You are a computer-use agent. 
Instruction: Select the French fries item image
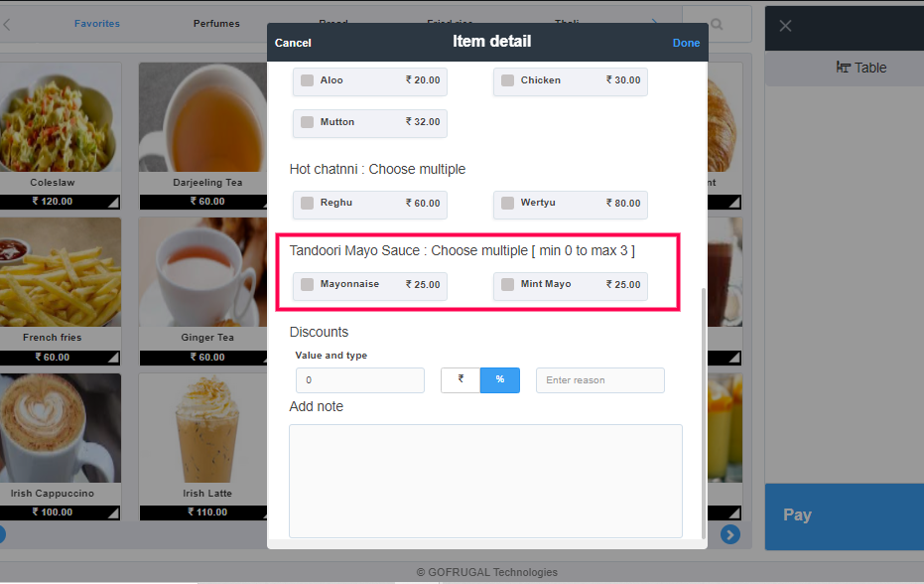click(x=61, y=272)
